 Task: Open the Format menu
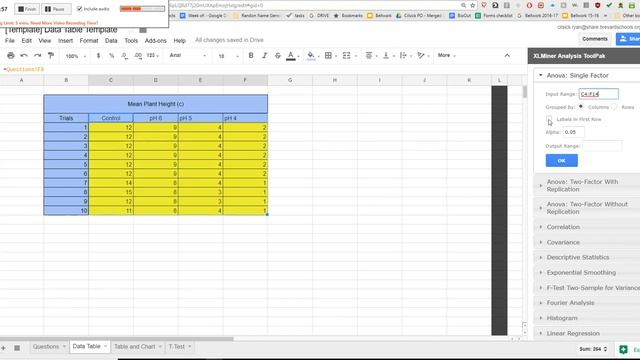89,41
